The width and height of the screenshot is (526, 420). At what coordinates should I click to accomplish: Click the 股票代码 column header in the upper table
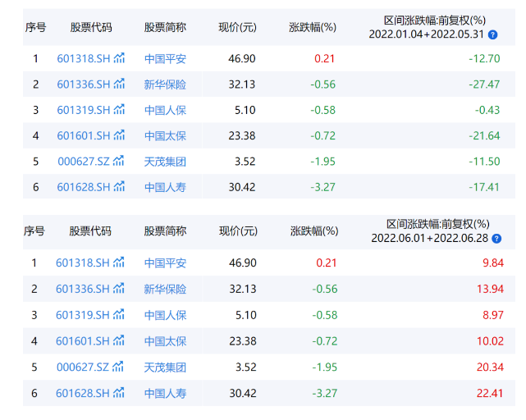[x=90, y=27]
